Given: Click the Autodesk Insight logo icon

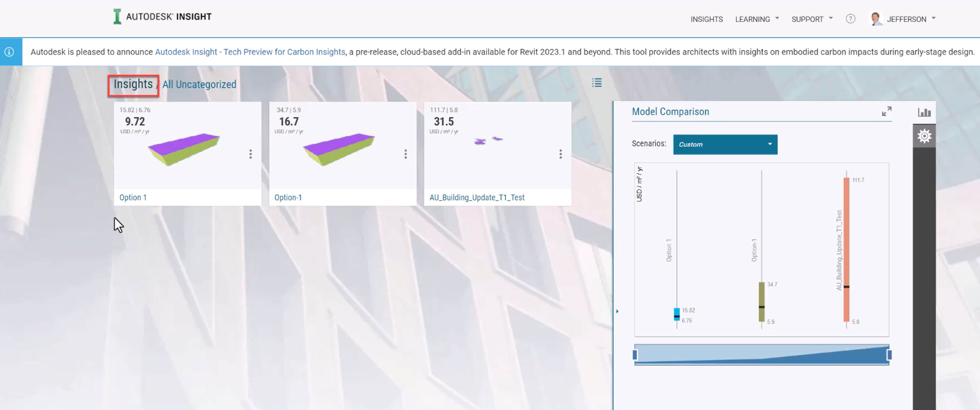Looking at the screenshot, I should tap(117, 17).
